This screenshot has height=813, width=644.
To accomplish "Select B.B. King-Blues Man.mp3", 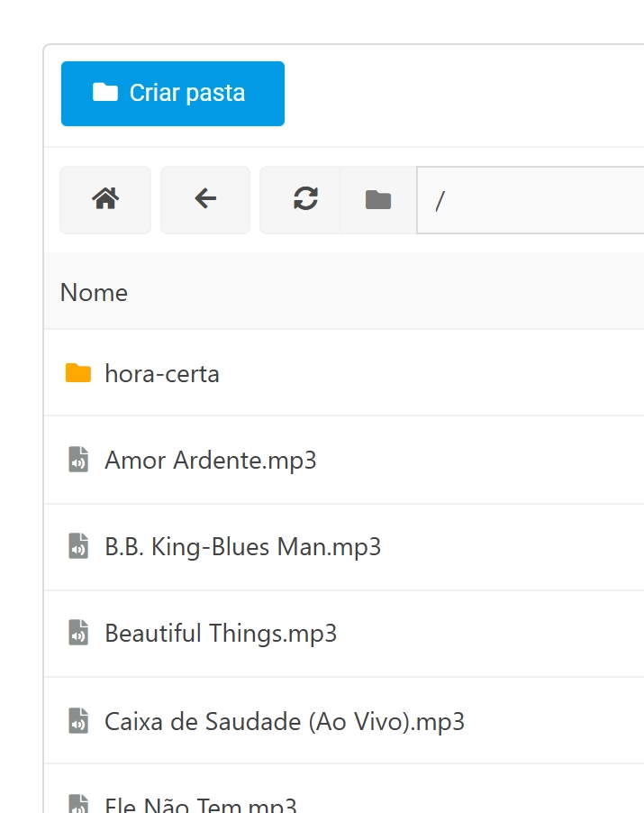I will 243,545.
